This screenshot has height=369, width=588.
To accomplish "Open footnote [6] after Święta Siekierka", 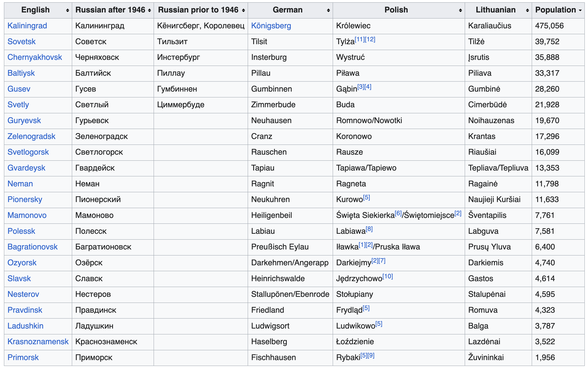I will point(398,213).
